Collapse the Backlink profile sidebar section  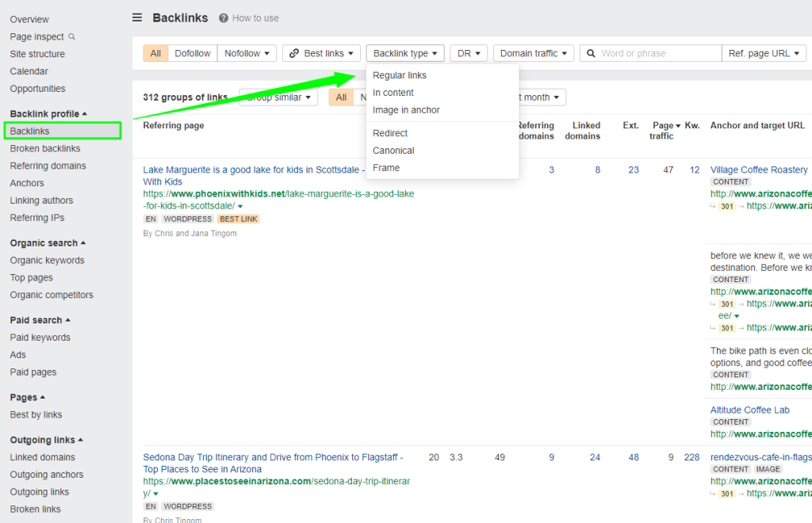tap(85, 114)
